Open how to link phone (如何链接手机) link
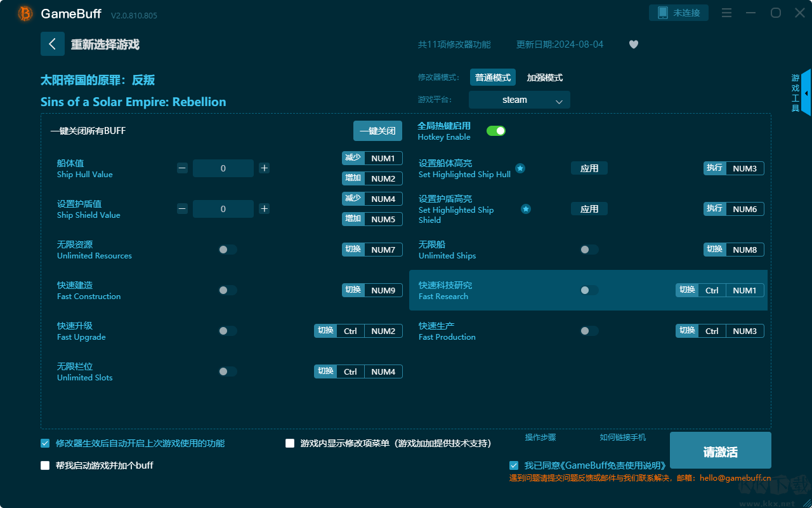 (623, 438)
